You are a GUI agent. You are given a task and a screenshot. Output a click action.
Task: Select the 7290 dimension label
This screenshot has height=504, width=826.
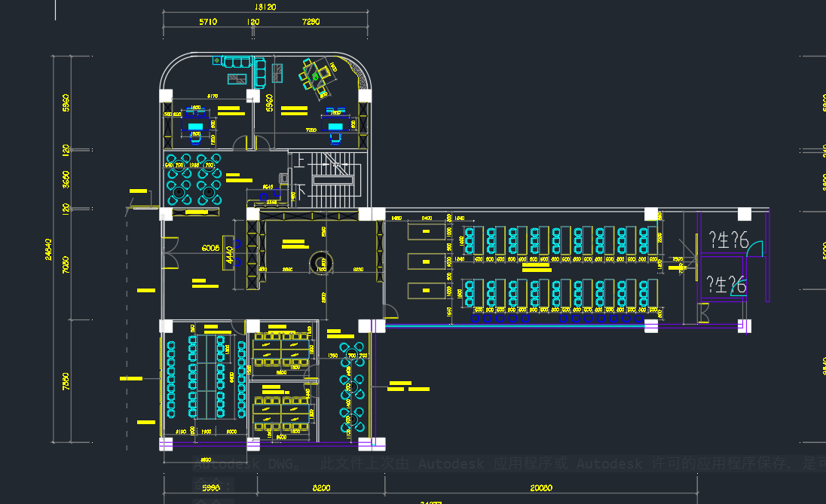[311, 22]
